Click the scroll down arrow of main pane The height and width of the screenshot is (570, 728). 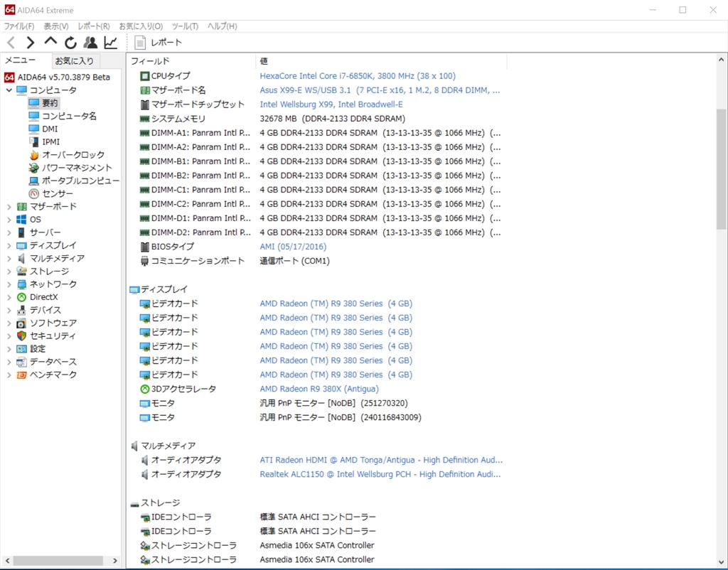(x=721, y=561)
